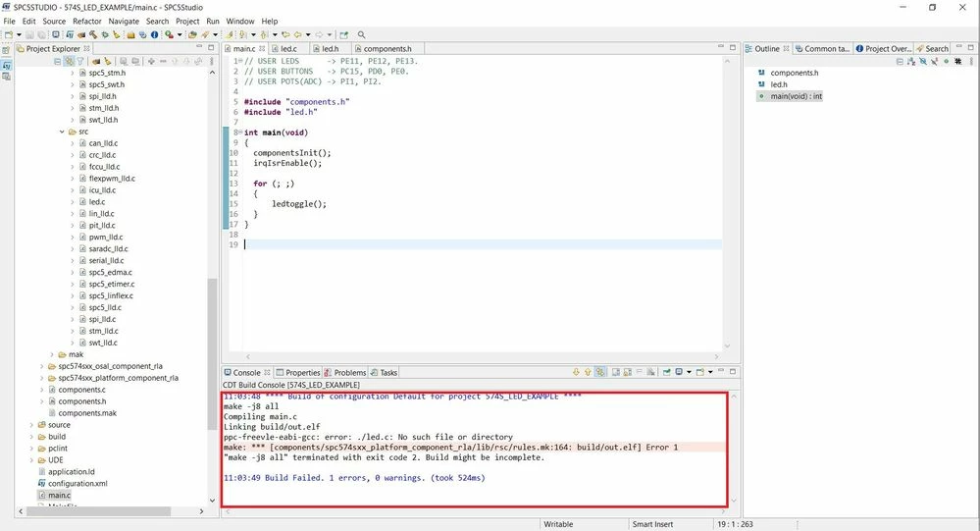
Task: Click the Build Failed message line
Action: (x=354, y=478)
